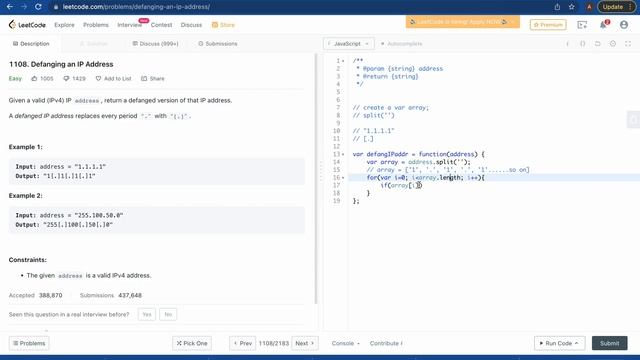The width and height of the screenshot is (640, 360).
Task: Open the Interview nav item
Action: pos(130,25)
